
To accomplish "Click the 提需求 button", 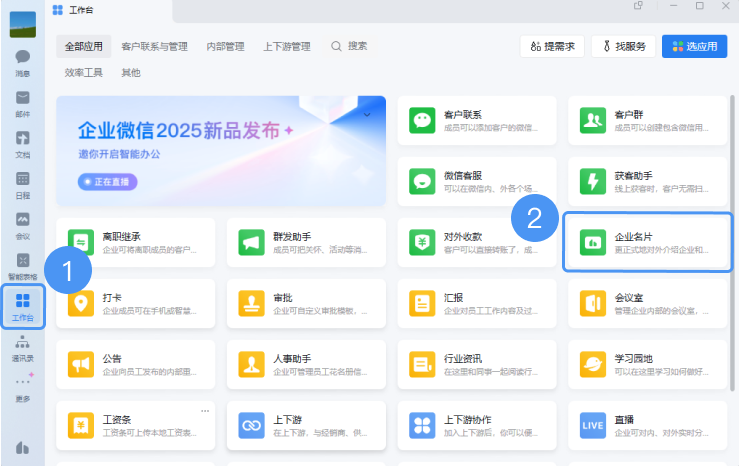I will click(x=552, y=46).
